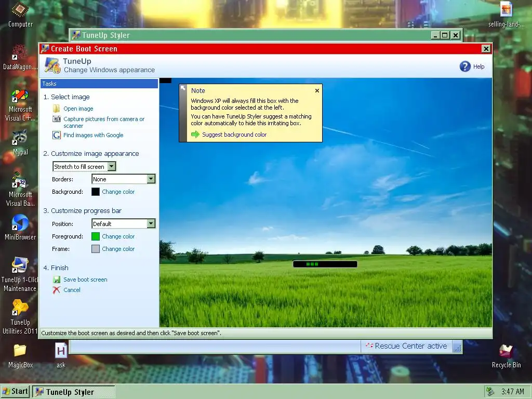Viewport: 532px width, 399px height.
Task: Click the green Foreground color swatch
Action: 96,236
